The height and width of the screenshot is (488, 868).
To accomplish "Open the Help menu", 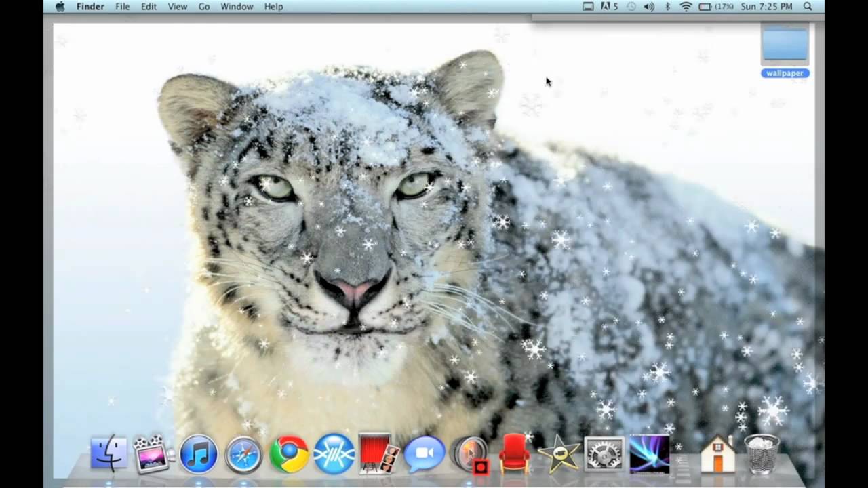I will point(274,7).
